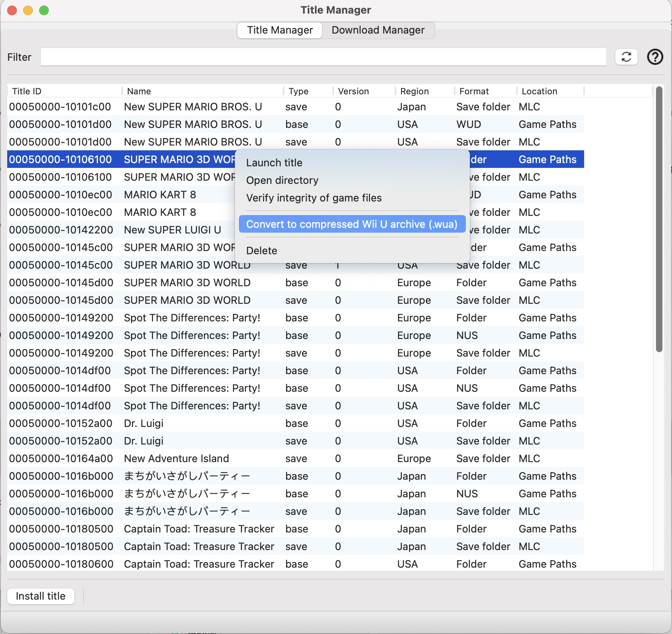672x634 pixels.
Task: Sort by Name column header
Action: pyautogui.click(x=203, y=91)
